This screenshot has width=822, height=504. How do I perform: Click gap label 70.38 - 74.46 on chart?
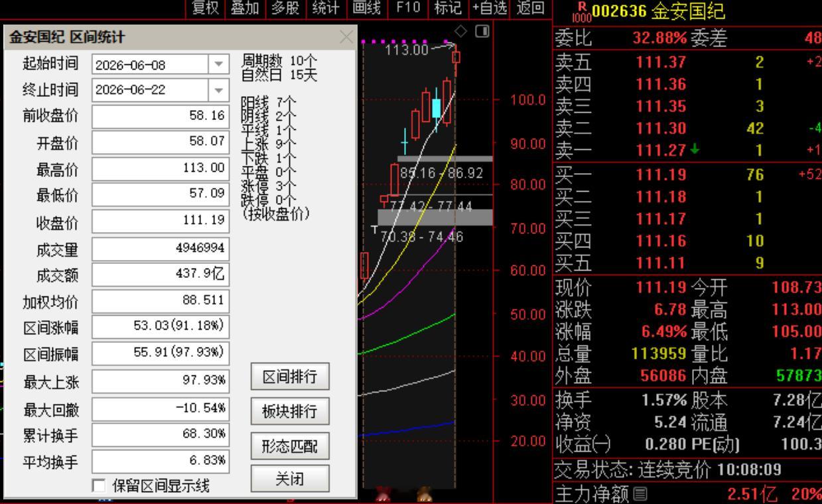coord(422,236)
